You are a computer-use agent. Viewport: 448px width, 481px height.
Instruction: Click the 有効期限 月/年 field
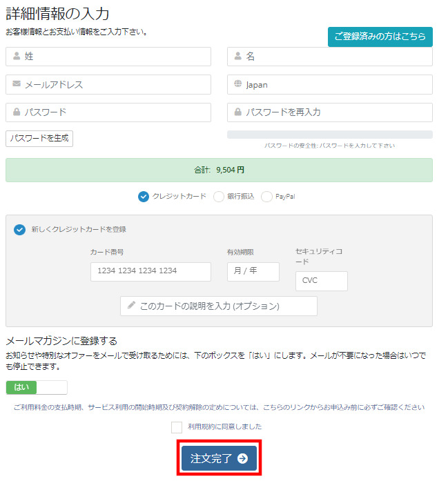click(x=253, y=271)
